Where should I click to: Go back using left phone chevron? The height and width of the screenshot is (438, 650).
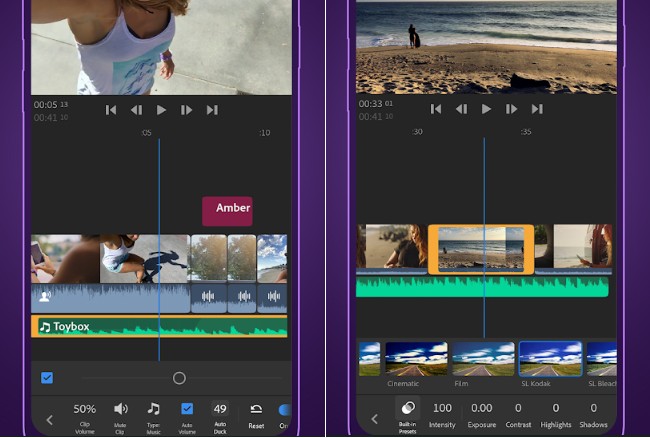[x=50, y=420]
